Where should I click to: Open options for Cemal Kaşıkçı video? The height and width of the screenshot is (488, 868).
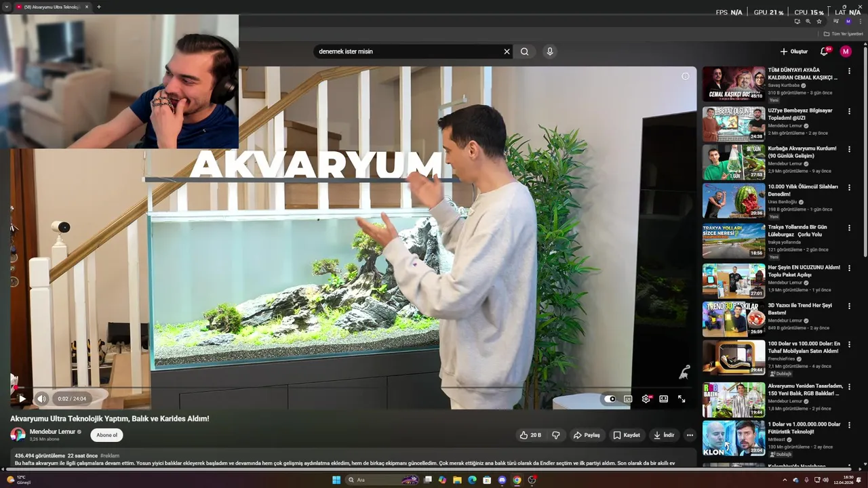tap(849, 70)
